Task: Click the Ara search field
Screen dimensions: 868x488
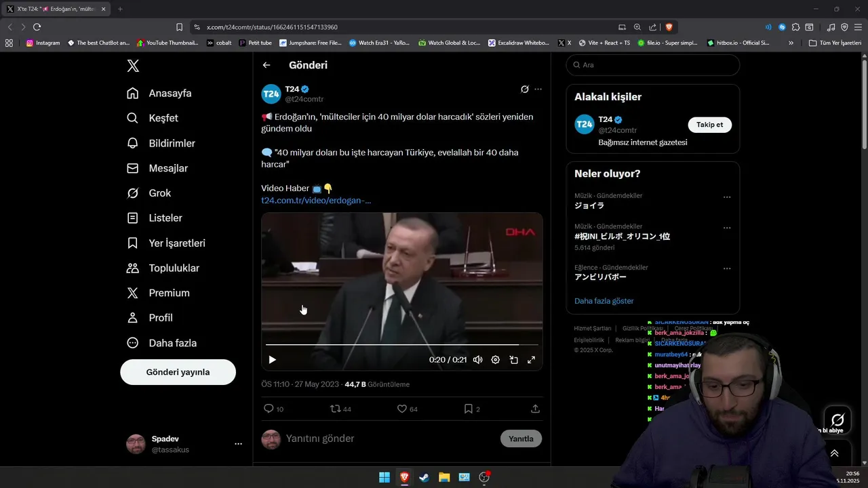Action: pyautogui.click(x=653, y=65)
